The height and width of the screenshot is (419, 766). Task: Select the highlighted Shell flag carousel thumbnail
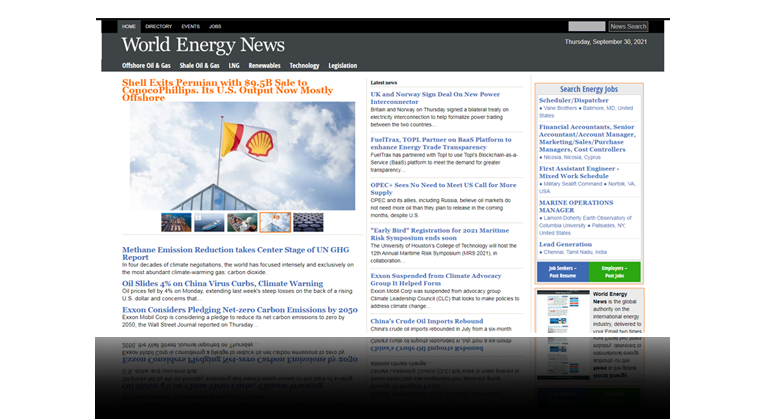(275, 222)
